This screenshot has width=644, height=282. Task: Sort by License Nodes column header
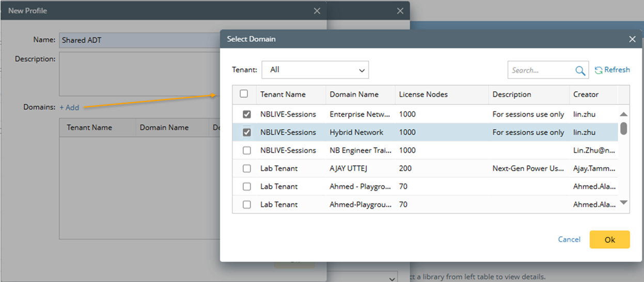click(x=423, y=94)
